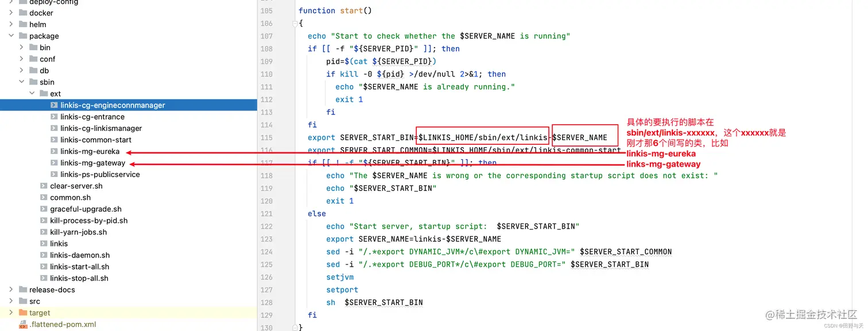This screenshot has height=331, width=868.
Task: Click the 'setport' call on line 127
Action: [342, 290]
